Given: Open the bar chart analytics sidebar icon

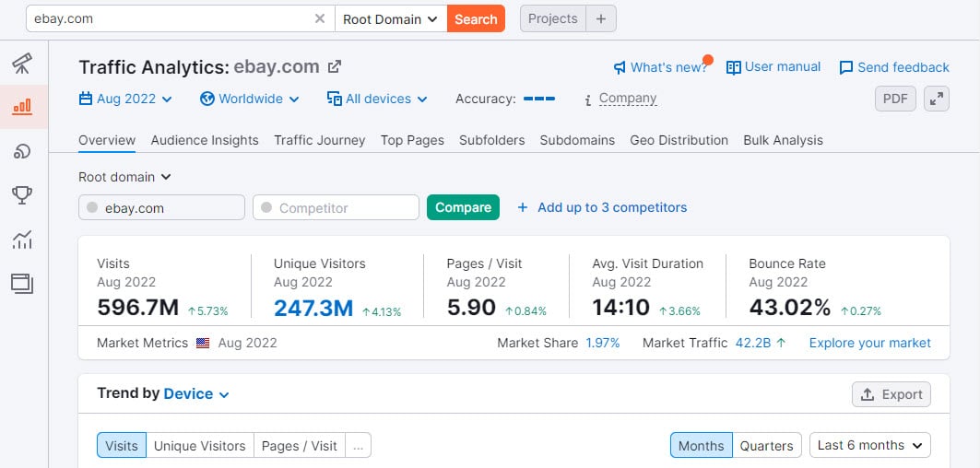Looking at the screenshot, I should coord(22,107).
